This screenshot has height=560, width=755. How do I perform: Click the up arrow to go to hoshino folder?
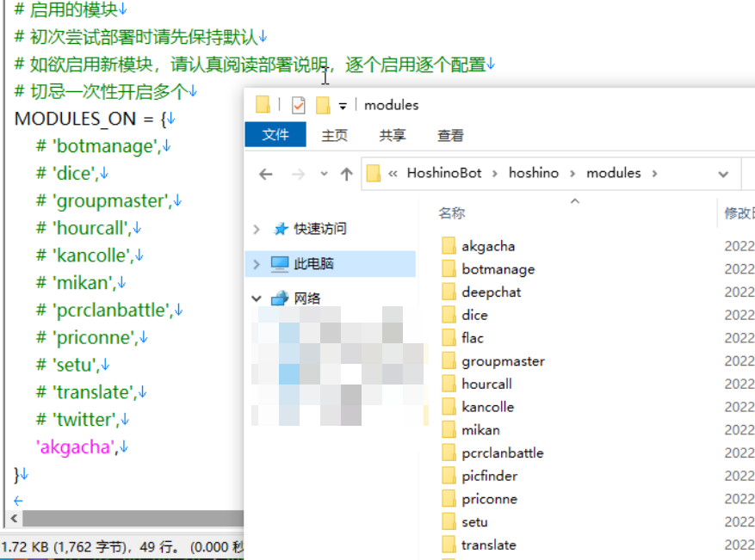point(345,173)
